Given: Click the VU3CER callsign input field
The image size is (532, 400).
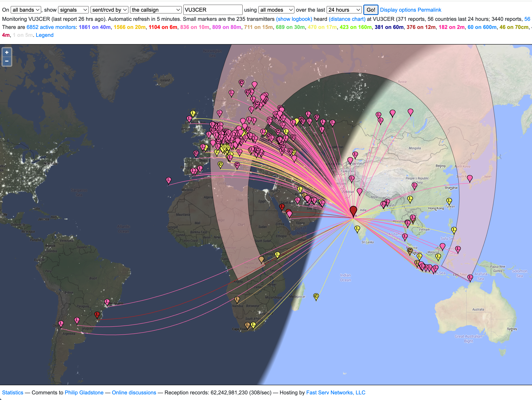Looking at the screenshot, I should (x=213, y=10).
